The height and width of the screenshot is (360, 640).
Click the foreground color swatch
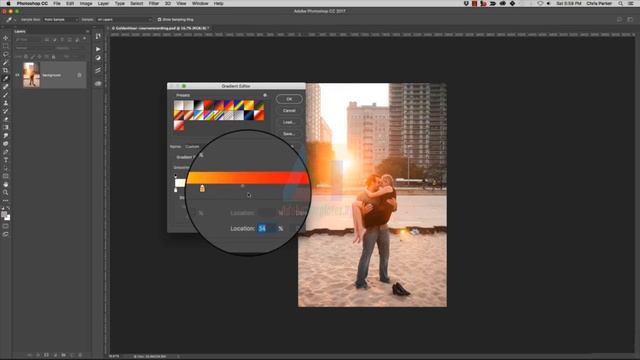coord(4,214)
